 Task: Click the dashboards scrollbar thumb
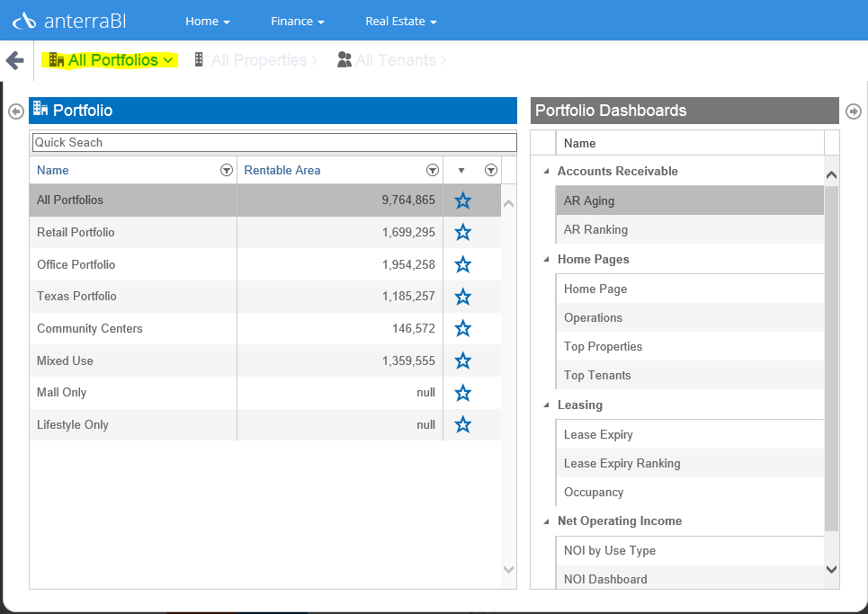pyautogui.click(x=831, y=359)
